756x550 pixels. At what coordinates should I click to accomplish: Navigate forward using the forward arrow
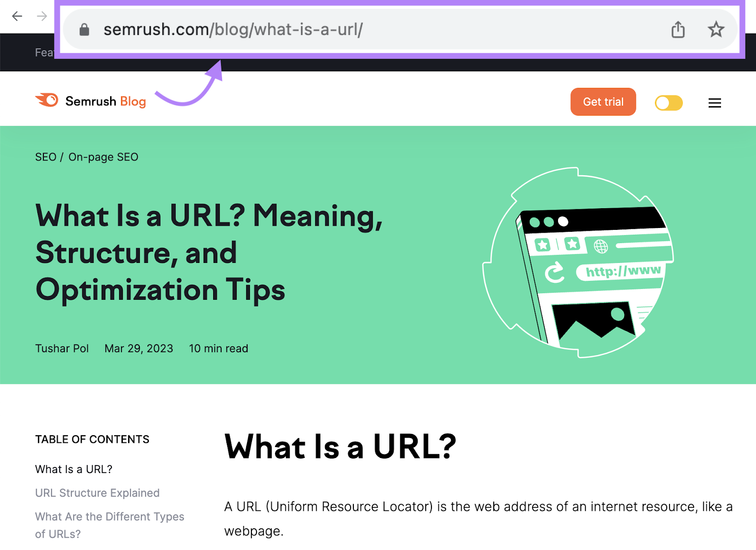[x=42, y=16]
